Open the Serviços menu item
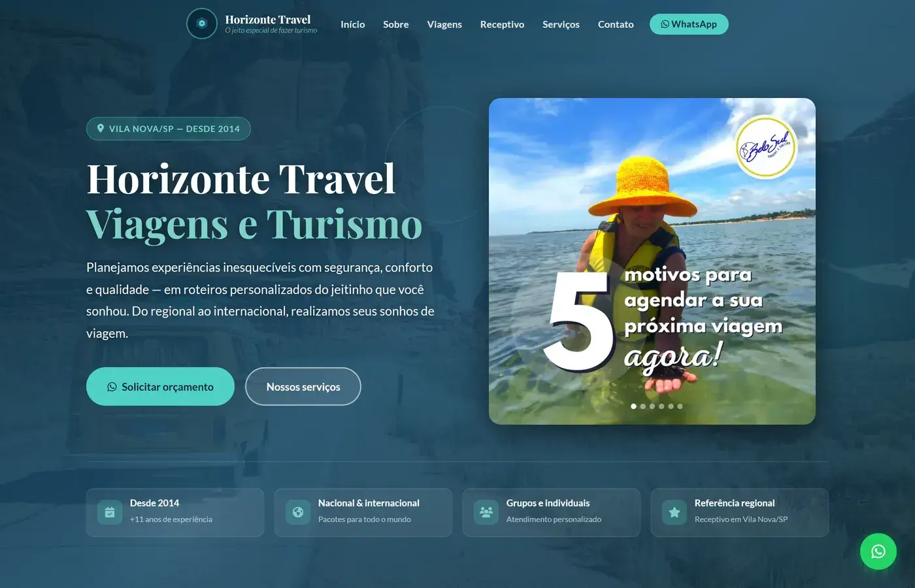Image resolution: width=915 pixels, height=588 pixels. coord(561,24)
